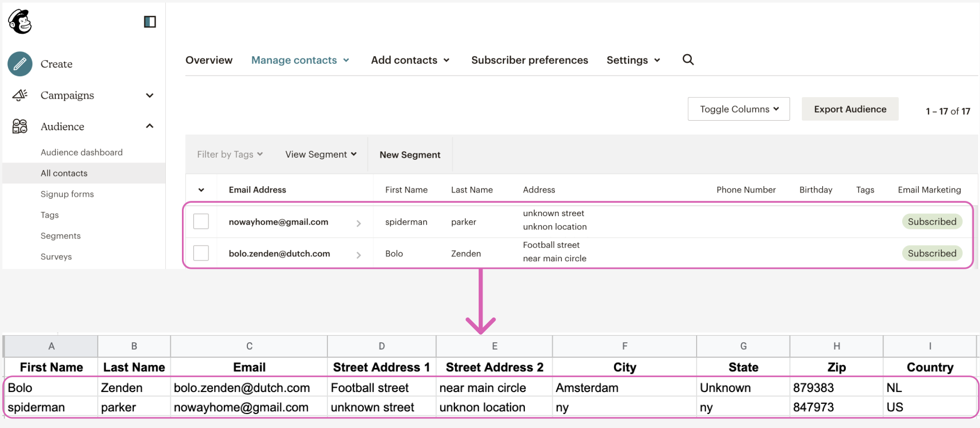The height and width of the screenshot is (428, 980).
Task: Open the select-all dropdown in table header
Action: tap(201, 190)
